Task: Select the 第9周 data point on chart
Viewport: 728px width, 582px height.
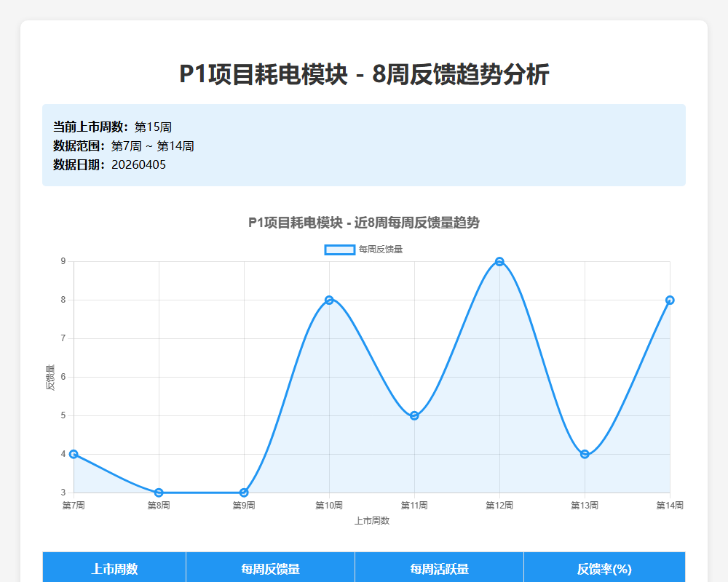Action: point(244,493)
